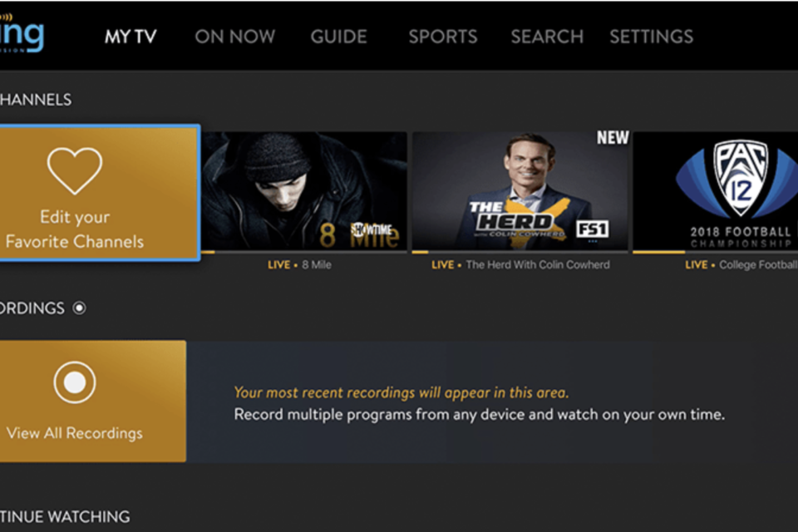Switch to the ON NOW tab
Viewport: 798px width, 532px height.
[x=234, y=37]
